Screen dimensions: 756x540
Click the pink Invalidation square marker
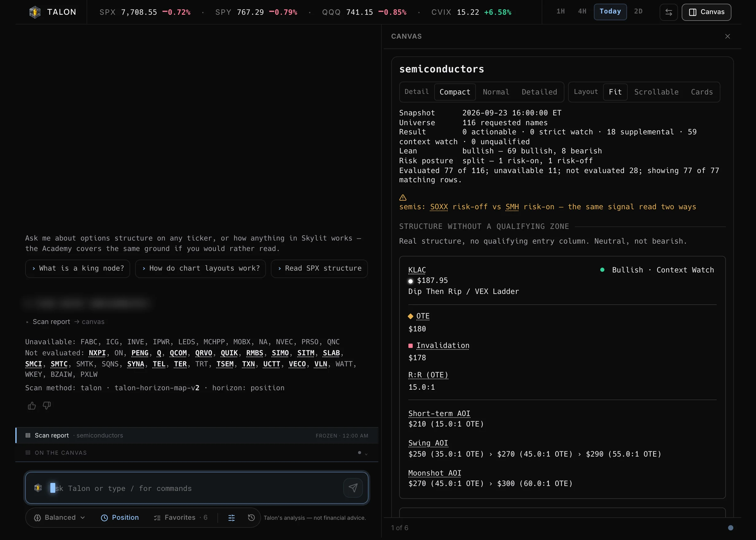click(410, 346)
